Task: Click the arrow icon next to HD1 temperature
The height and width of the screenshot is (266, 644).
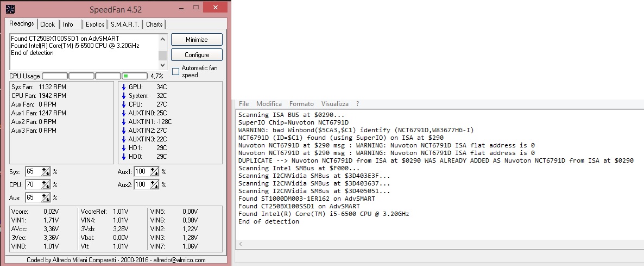Action: 124,148
